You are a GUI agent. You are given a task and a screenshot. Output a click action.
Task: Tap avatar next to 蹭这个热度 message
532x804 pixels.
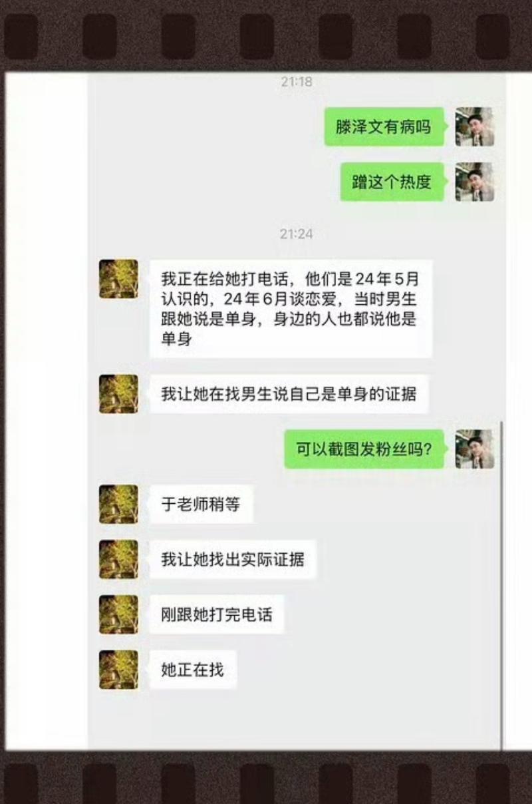(x=474, y=182)
